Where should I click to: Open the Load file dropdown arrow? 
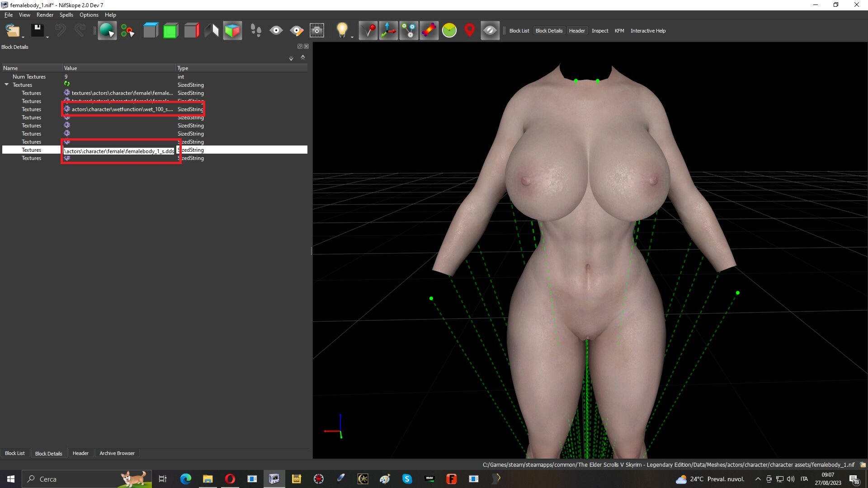tap(23, 37)
